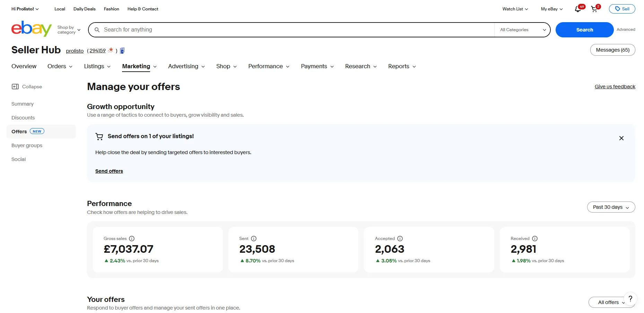Open the Listings menu
The height and width of the screenshot is (313, 644).
[97, 66]
